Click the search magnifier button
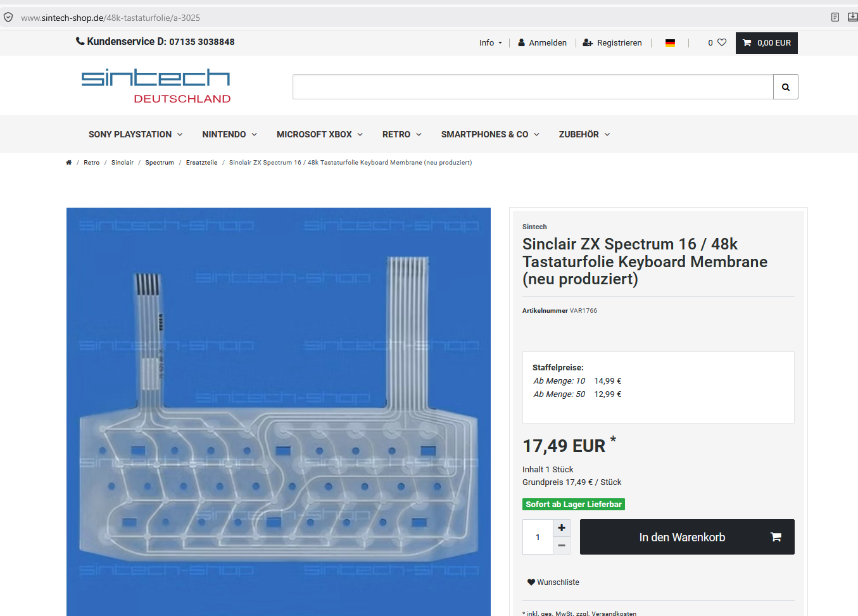The image size is (858, 616). click(785, 87)
